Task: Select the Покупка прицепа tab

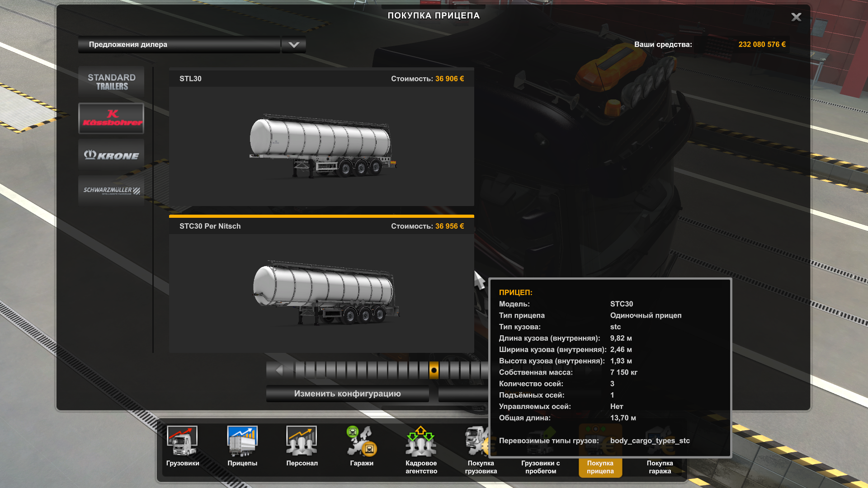Action: (600, 466)
